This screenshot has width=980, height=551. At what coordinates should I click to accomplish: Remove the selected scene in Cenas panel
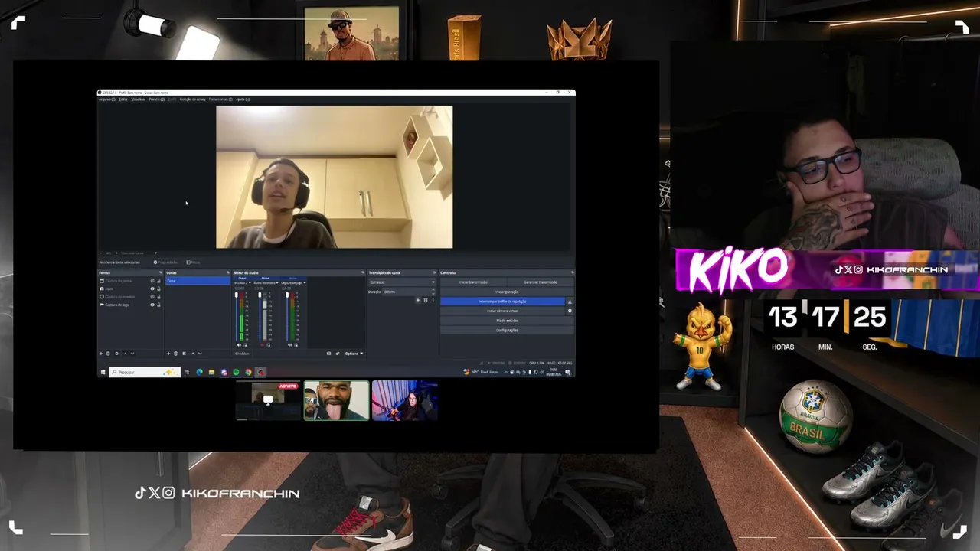coord(175,354)
